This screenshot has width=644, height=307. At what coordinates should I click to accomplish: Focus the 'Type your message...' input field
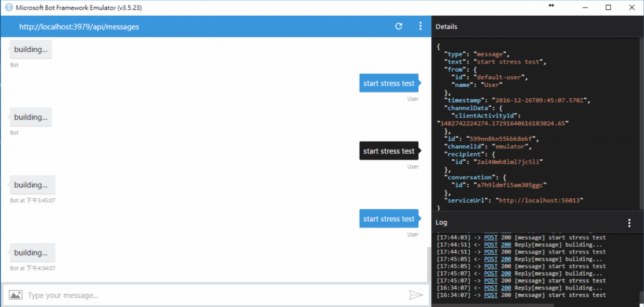[x=217, y=295]
